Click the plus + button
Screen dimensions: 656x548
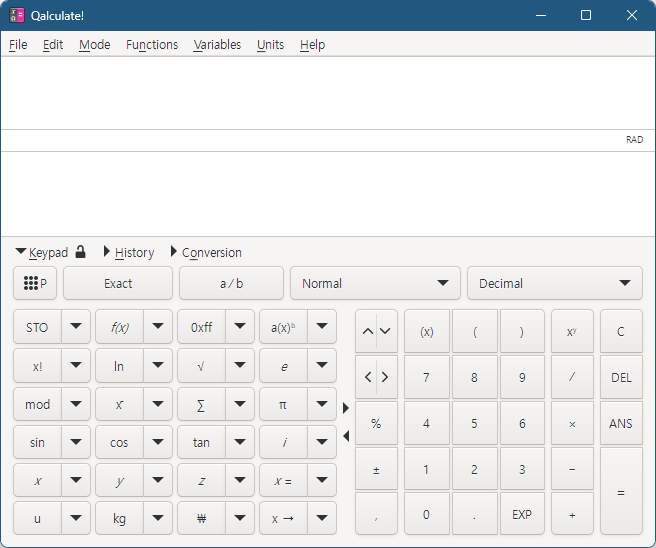click(572, 515)
